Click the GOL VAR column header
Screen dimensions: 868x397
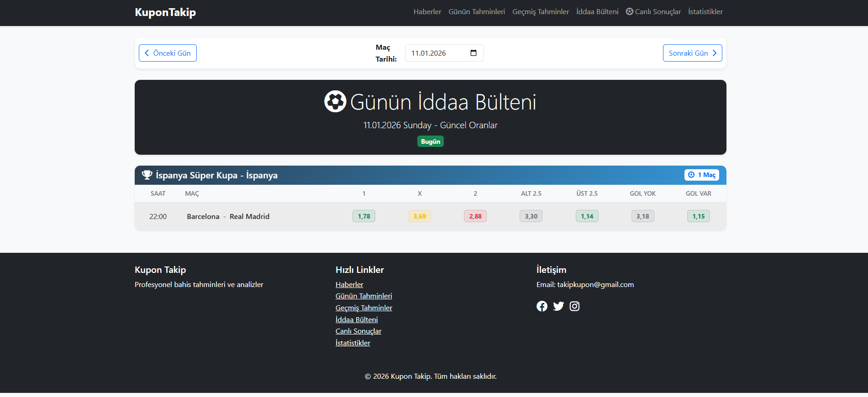click(x=699, y=193)
